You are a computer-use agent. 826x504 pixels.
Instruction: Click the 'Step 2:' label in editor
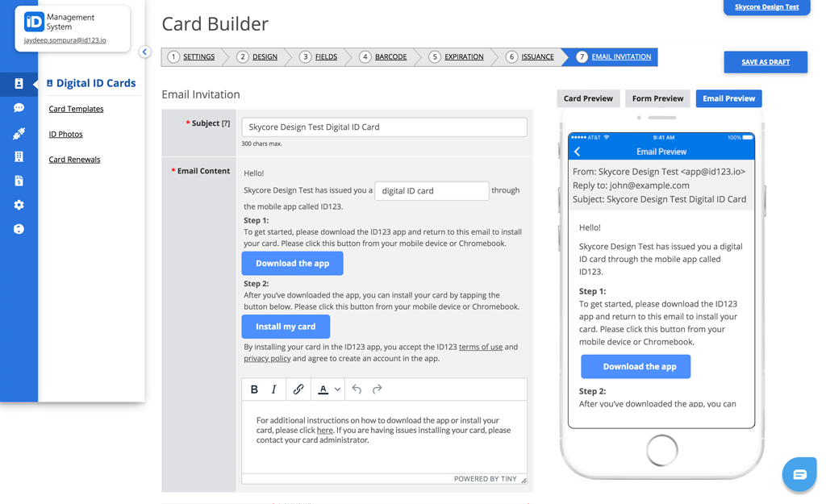(x=256, y=284)
